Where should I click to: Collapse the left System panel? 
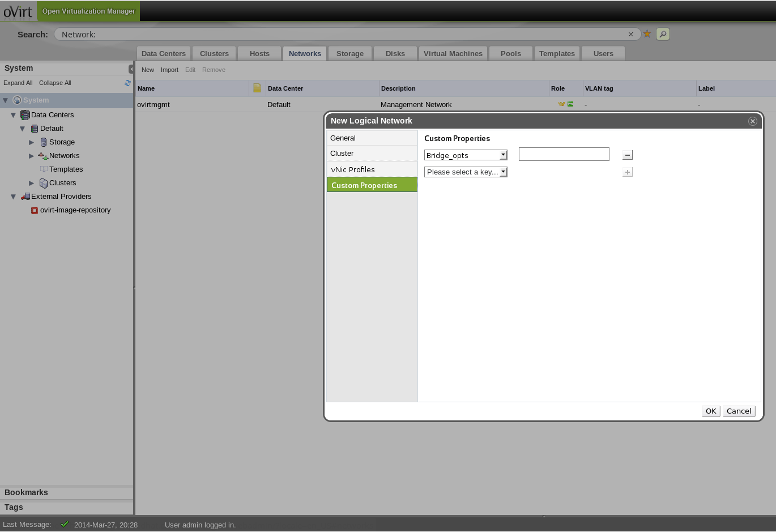pyautogui.click(x=131, y=69)
